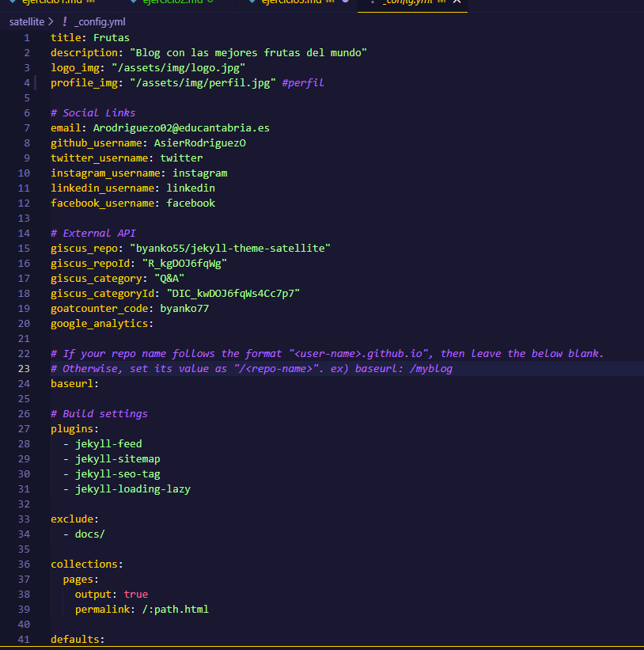Click the YAML icon in the breadcrumb
The width and height of the screenshot is (644, 650).
click(65, 21)
